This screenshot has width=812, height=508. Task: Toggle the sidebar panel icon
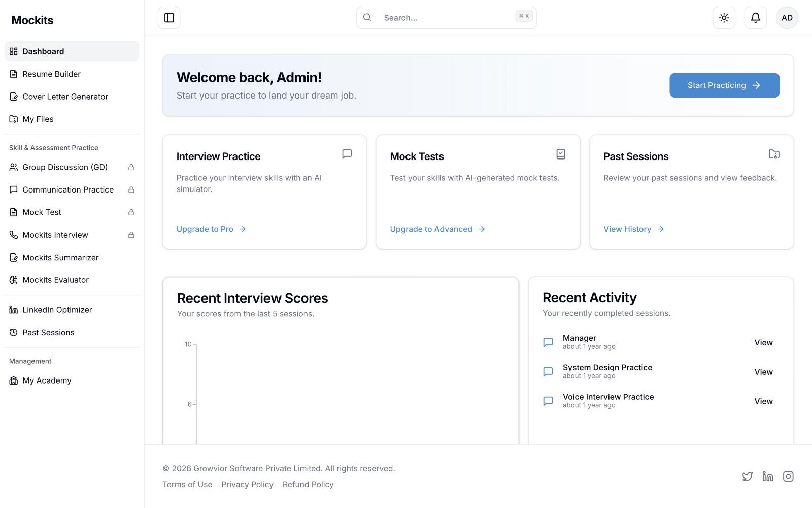click(x=169, y=18)
